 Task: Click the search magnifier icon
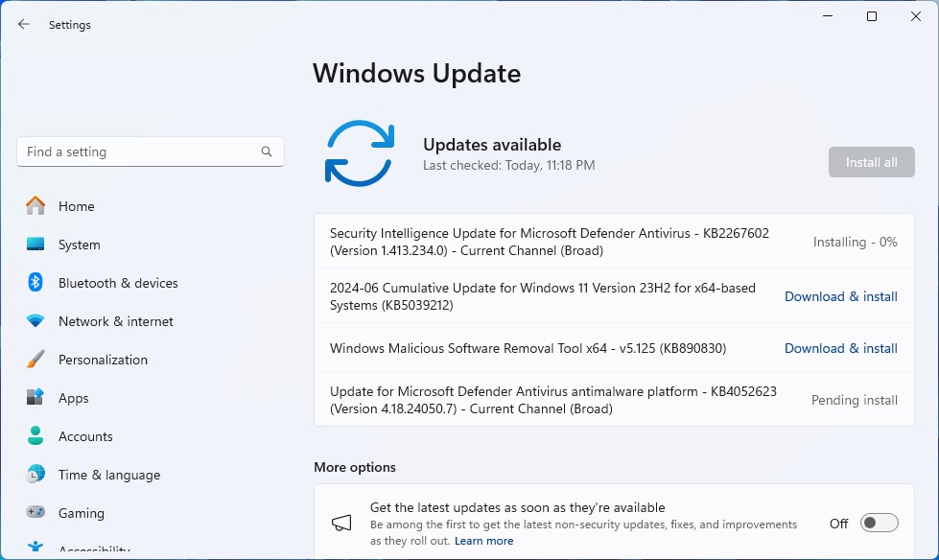pyautogui.click(x=267, y=152)
